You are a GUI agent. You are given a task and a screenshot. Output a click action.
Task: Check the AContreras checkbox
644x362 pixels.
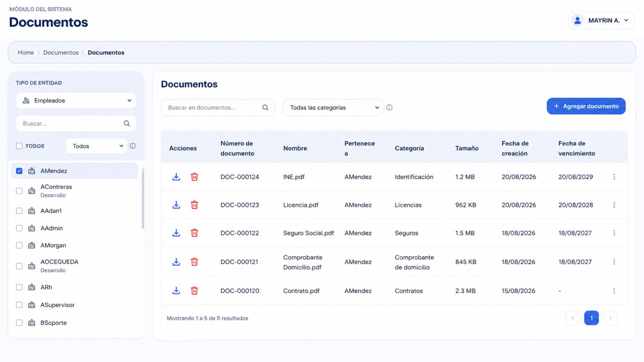tap(19, 191)
